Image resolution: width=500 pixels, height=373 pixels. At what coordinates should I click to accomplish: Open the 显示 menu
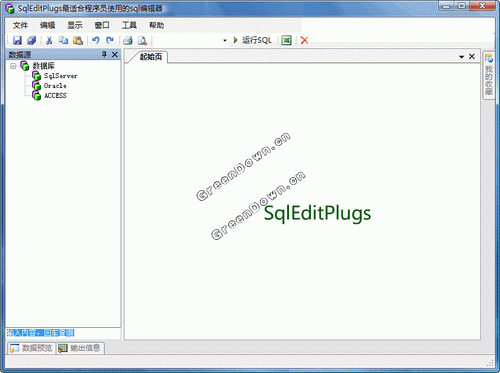pos(75,25)
